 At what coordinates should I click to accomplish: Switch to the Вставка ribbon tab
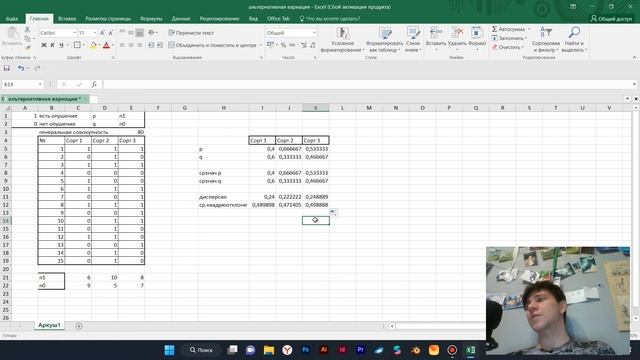pyautogui.click(x=67, y=19)
